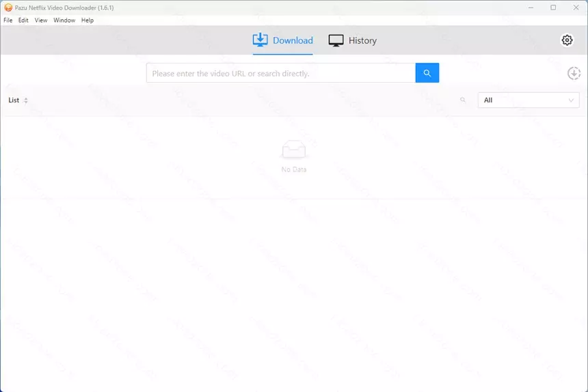Switch to the History tab

point(353,40)
